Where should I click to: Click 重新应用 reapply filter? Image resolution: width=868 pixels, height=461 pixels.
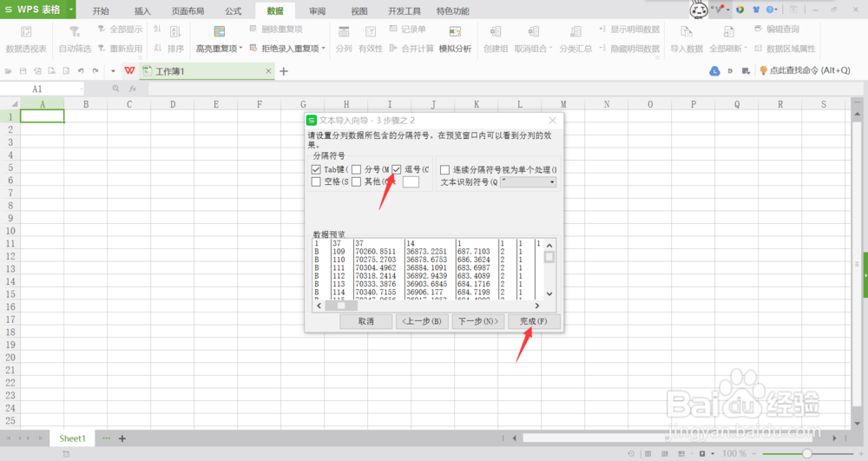point(120,49)
